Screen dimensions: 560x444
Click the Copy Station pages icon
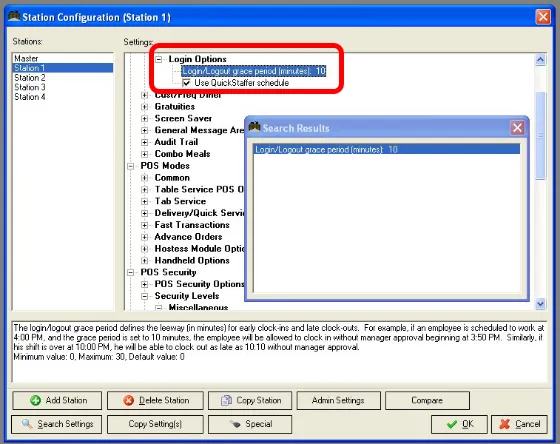[226, 400]
